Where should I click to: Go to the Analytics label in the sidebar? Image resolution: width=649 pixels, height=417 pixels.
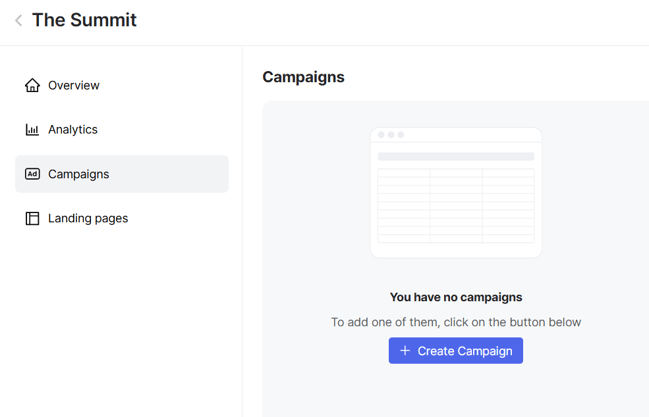tap(73, 130)
